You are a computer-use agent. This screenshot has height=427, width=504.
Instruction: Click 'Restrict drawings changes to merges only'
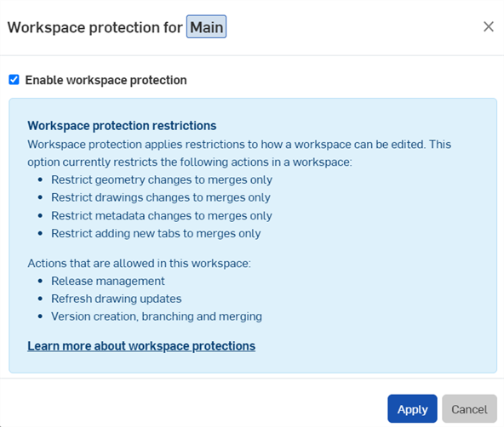pyautogui.click(x=161, y=197)
